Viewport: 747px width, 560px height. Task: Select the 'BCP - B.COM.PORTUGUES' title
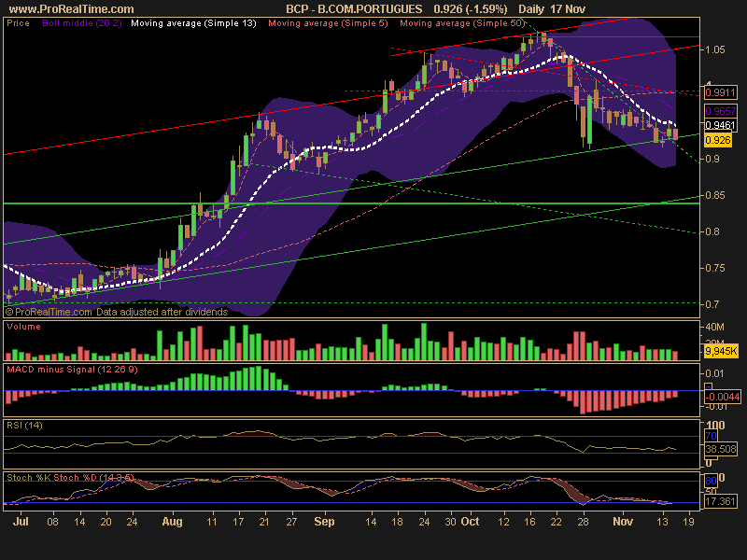[x=354, y=9]
